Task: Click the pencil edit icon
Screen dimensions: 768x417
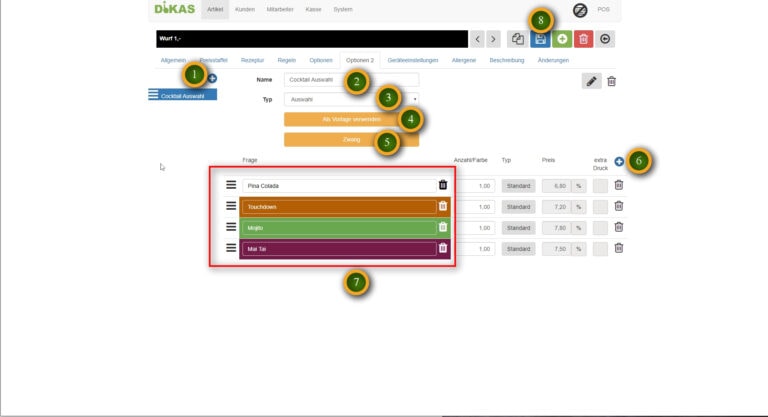Action: (x=592, y=81)
